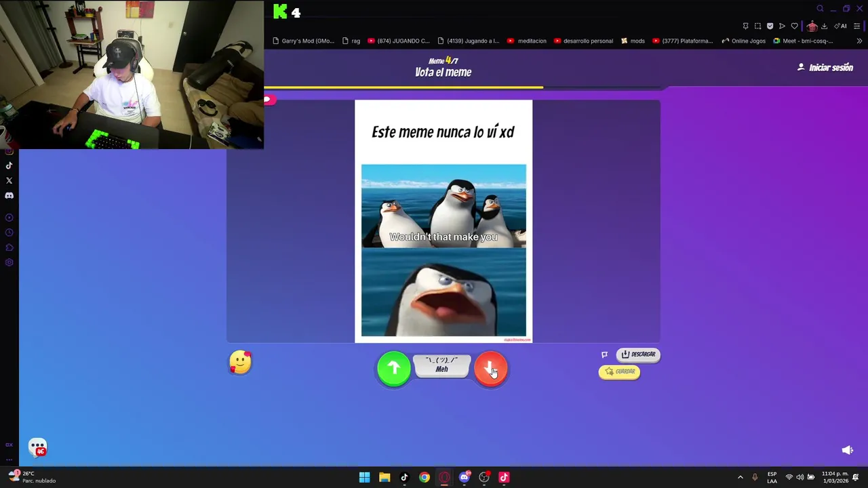Open the sidebar settings gear icon
Screen dimensions: 868x488
pyautogui.click(x=9, y=262)
